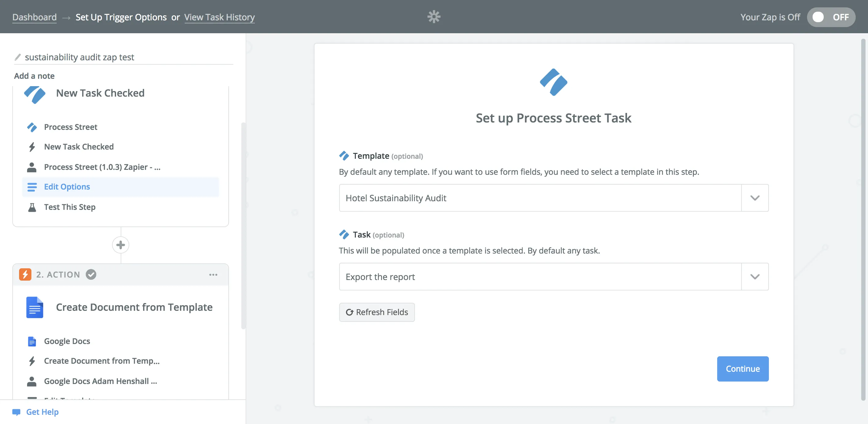Click Add a note

pyautogui.click(x=34, y=76)
